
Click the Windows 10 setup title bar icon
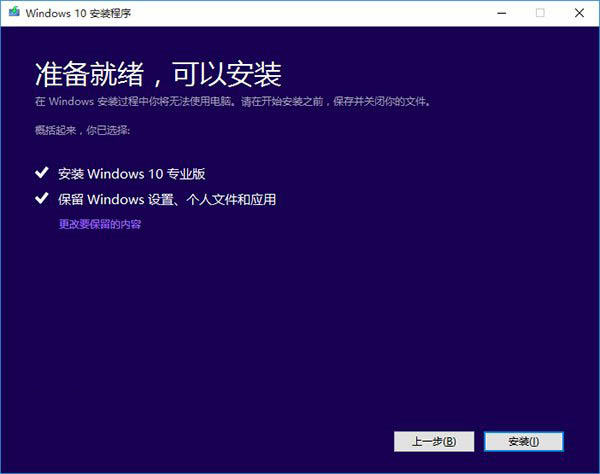pos(14,12)
